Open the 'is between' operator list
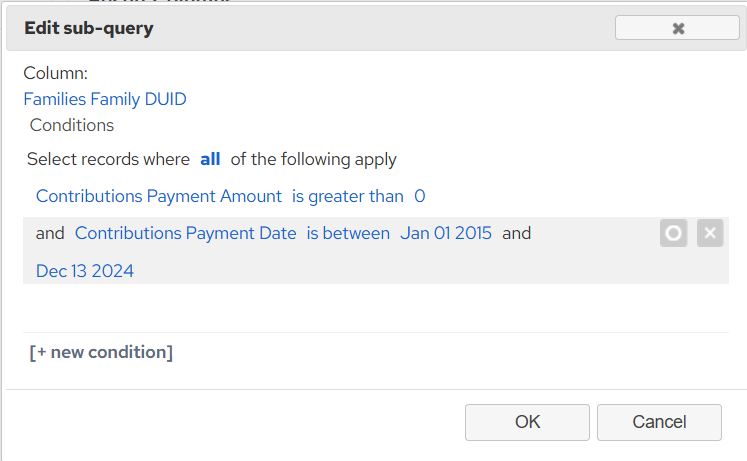The height and width of the screenshot is (461, 747). (x=348, y=233)
